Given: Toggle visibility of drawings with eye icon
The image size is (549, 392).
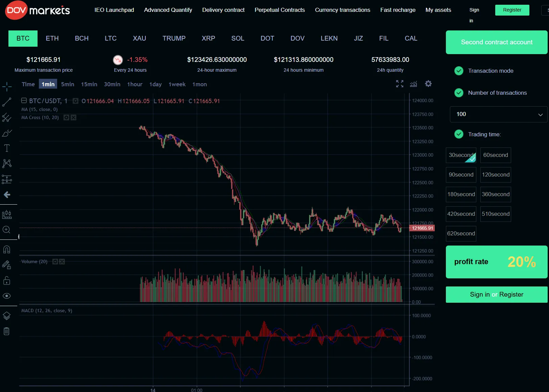Looking at the screenshot, I should point(7,296).
